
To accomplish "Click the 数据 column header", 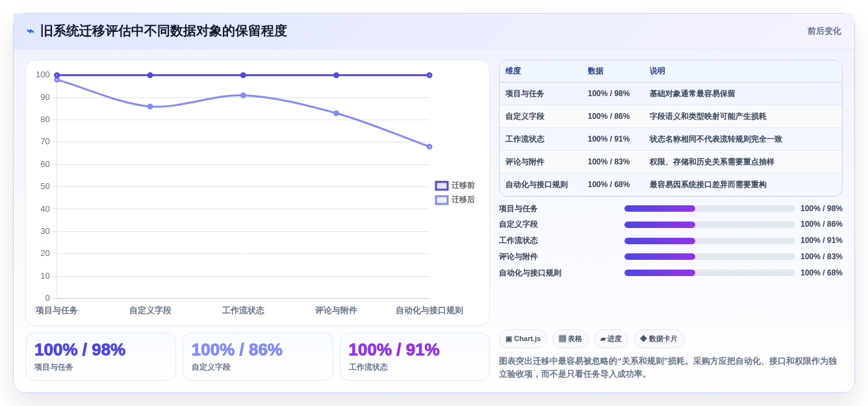I will 596,71.
